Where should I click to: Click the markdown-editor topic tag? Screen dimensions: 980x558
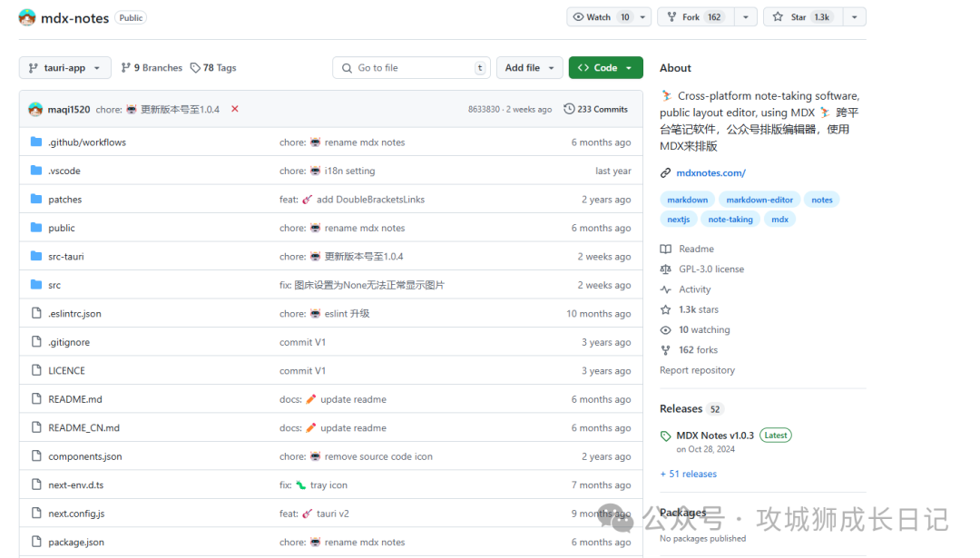(x=759, y=200)
